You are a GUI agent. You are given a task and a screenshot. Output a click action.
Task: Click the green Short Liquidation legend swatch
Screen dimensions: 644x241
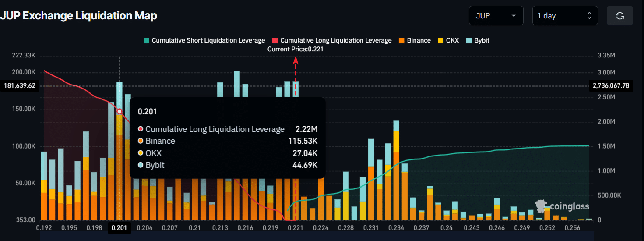pos(146,40)
